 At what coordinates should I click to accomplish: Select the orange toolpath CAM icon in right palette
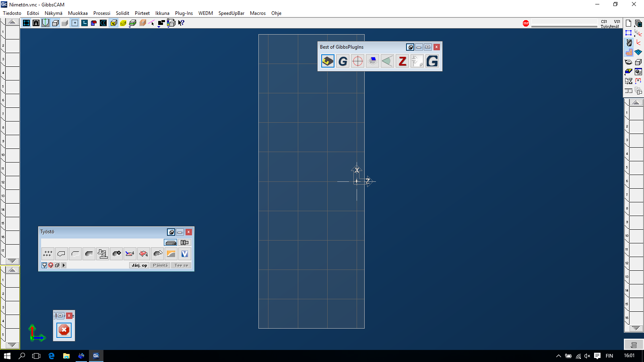pyautogui.click(x=629, y=52)
